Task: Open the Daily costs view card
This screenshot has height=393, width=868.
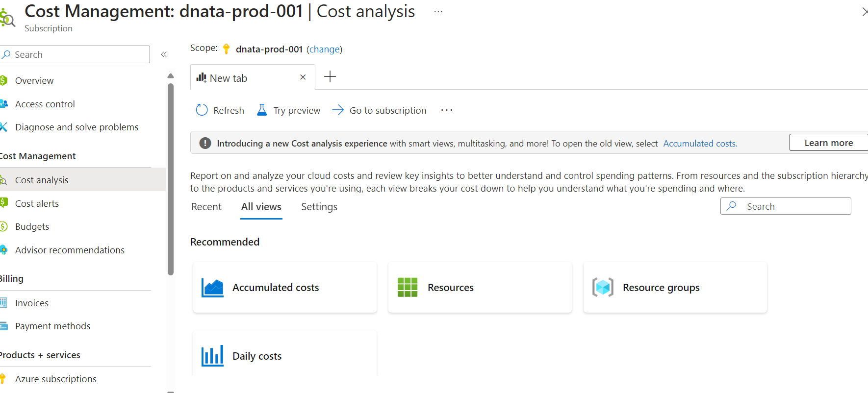Action: [285, 354]
